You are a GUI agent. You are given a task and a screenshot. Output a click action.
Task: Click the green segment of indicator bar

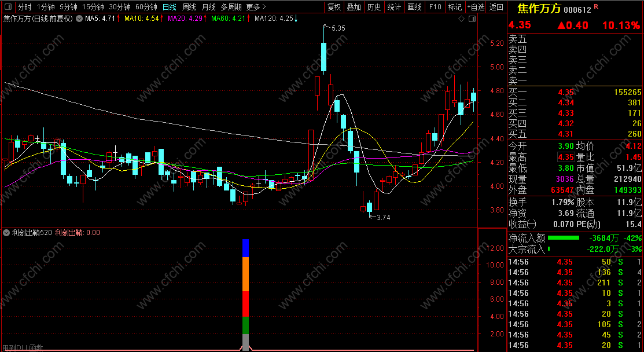pyautogui.click(x=245, y=325)
